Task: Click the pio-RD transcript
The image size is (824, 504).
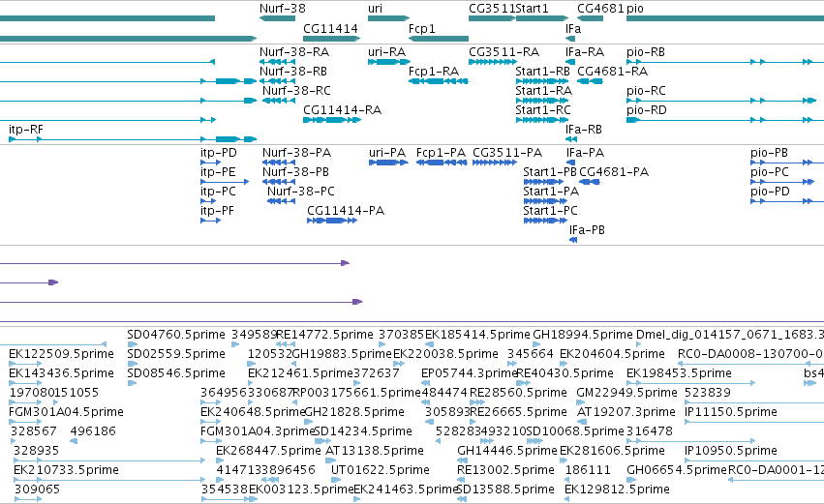Action: (725, 120)
